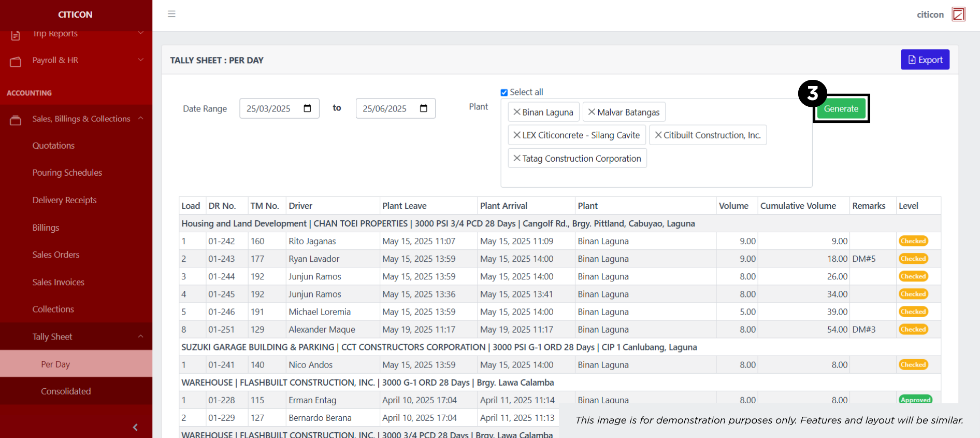This screenshot has width=980, height=438.
Task: Collapse Sales, Billings & Collections menu
Action: tap(140, 119)
